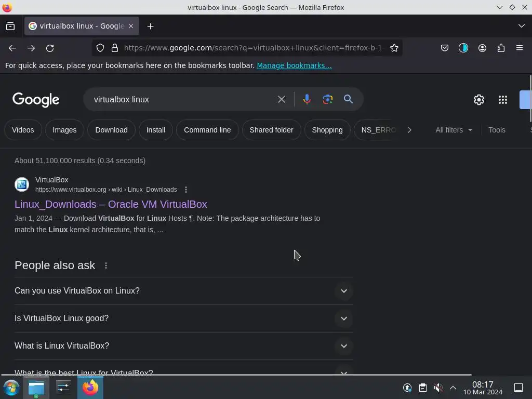Bookmark this page with star icon

pos(394,48)
